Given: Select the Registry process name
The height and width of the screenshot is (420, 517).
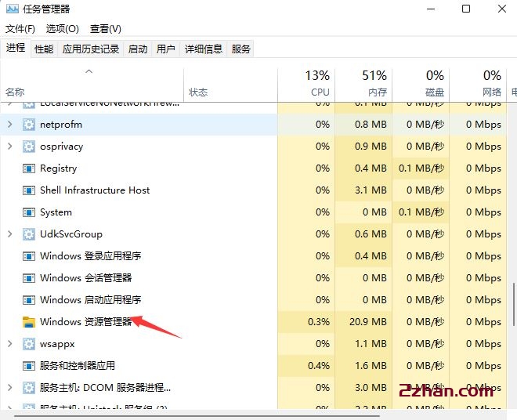Looking at the screenshot, I should 59,168.
